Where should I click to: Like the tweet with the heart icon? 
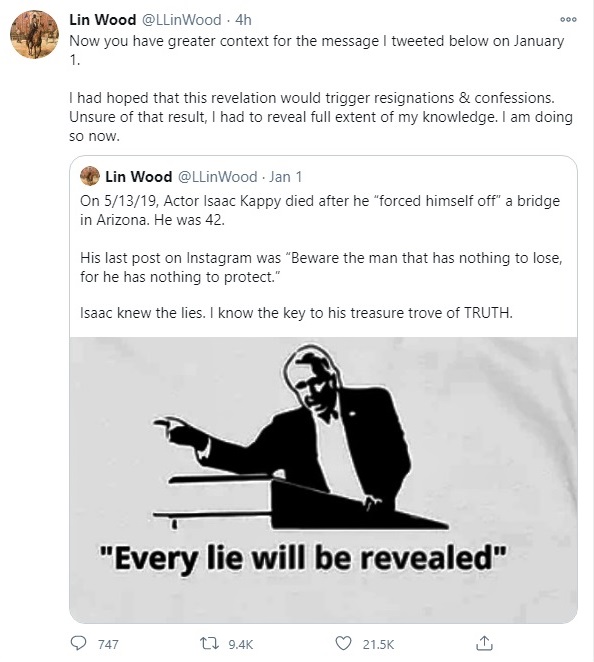click(x=343, y=643)
